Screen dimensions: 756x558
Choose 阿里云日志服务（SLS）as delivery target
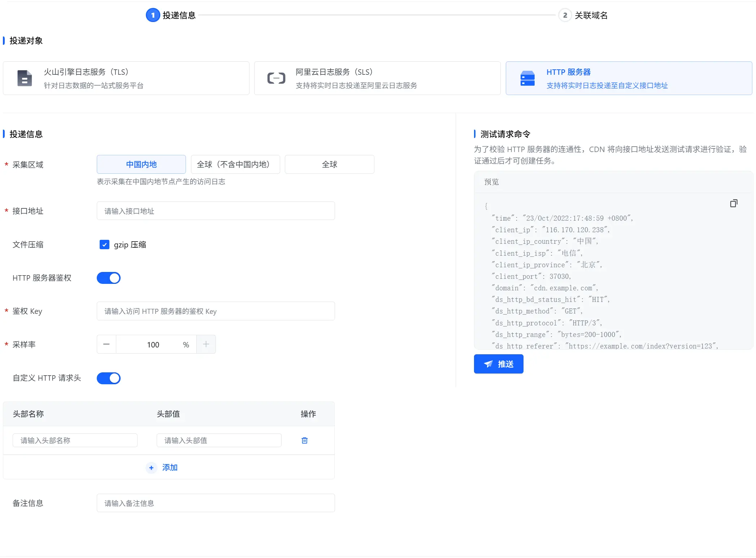[377, 78]
